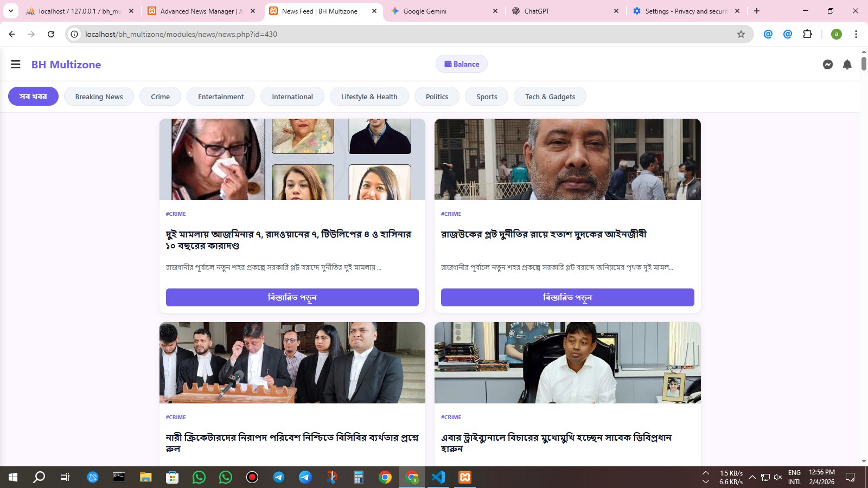Open Chrome's three-dot menu

[856, 34]
